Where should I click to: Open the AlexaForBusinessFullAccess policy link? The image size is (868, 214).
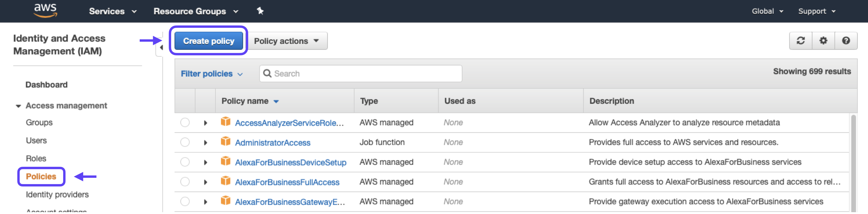coord(287,182)
